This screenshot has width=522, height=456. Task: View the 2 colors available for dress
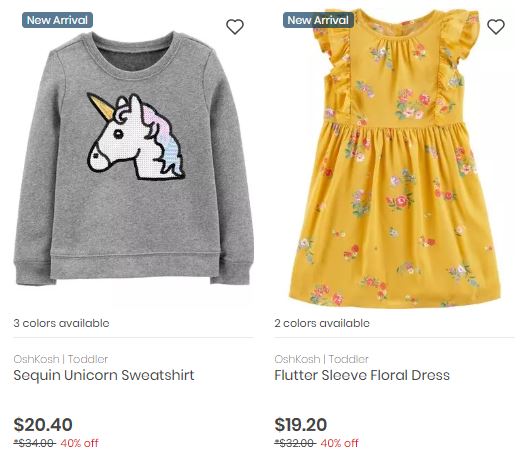322,323
